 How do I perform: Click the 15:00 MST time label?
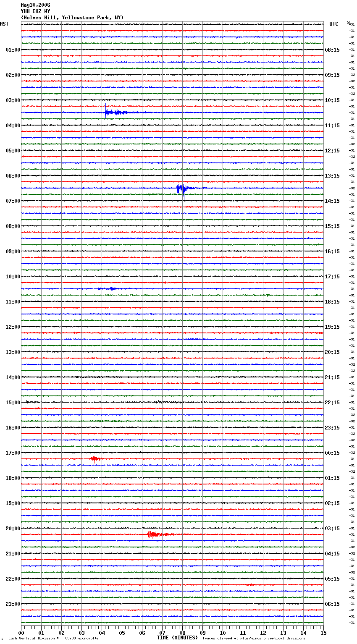(x=13, y=403)
